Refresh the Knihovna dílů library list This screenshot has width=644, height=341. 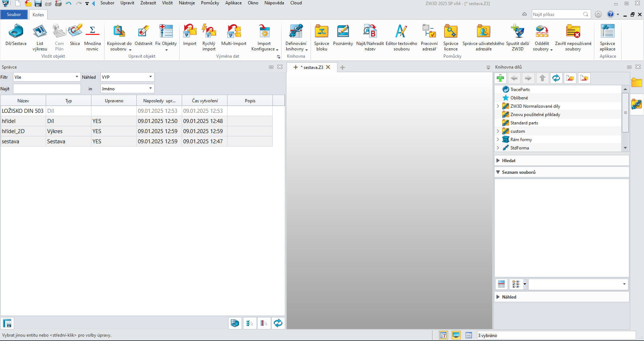(x=556, y=78)
